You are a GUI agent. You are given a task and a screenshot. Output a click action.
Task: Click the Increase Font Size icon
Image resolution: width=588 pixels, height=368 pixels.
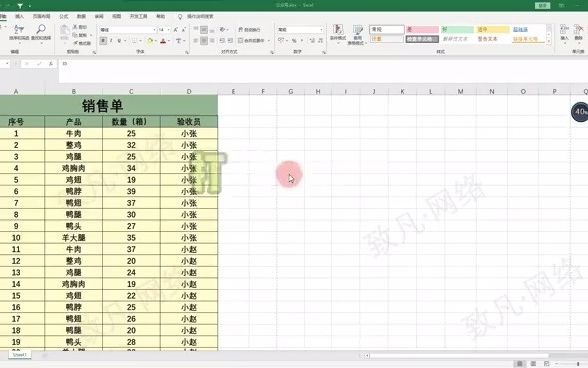(176, 29)
